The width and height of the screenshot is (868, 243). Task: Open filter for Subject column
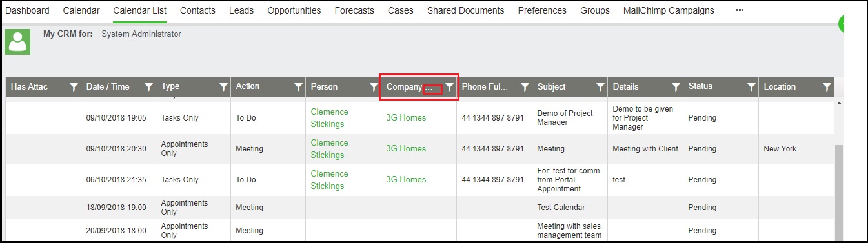coord(601,87)
